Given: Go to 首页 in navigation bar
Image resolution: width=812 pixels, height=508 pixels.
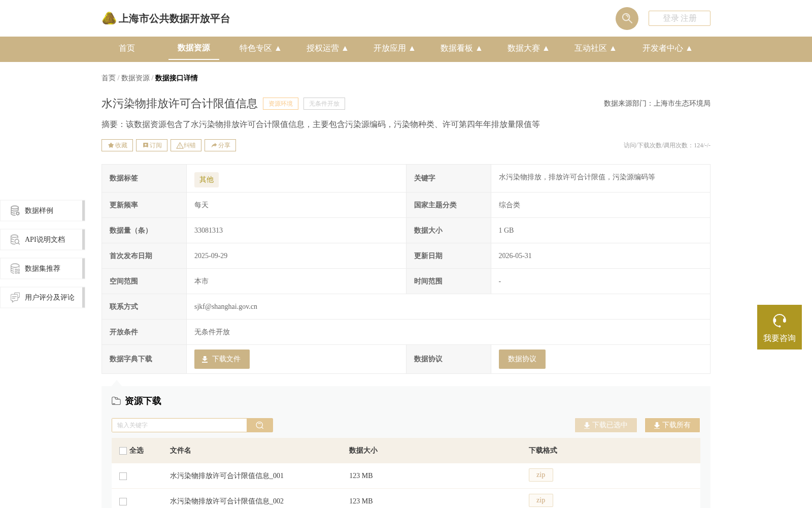Looking at the screenshot, I should tap(127, 48).
